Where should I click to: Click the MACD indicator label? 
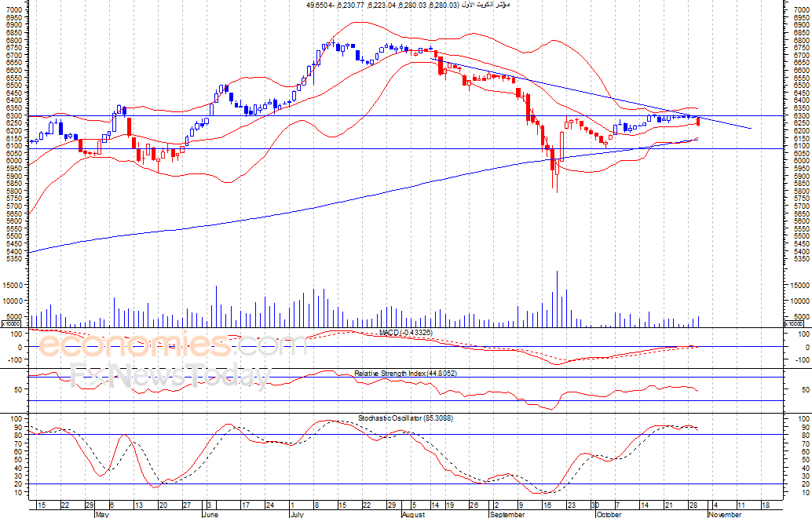coord(405,333)
